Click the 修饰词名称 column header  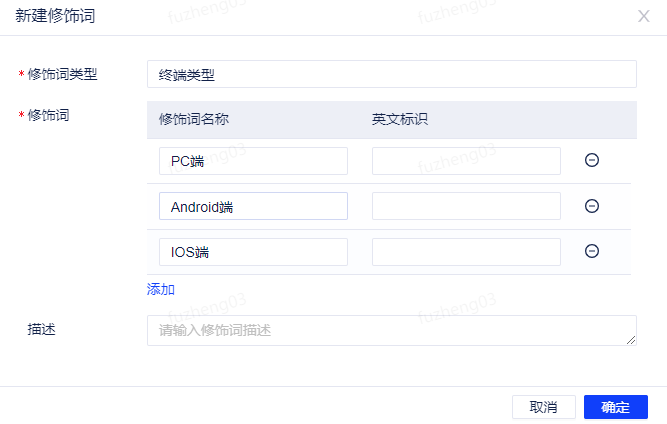[194, 119]
